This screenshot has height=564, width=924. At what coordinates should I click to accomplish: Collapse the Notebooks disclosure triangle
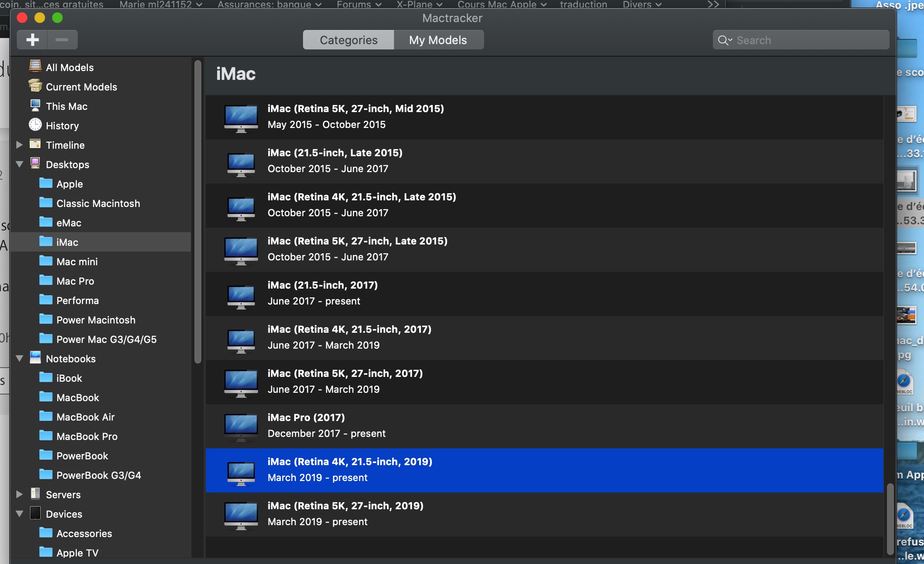click(19, 358)
